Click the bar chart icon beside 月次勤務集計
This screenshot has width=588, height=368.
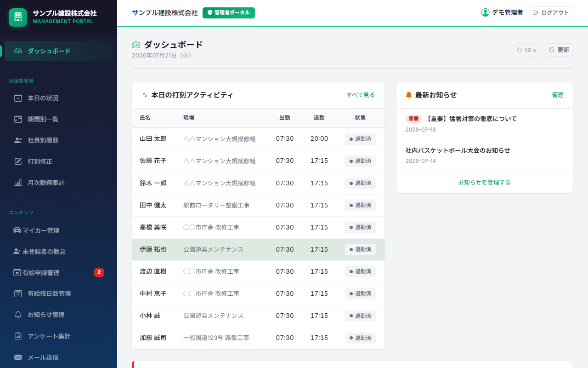click(x=18, y=183)
